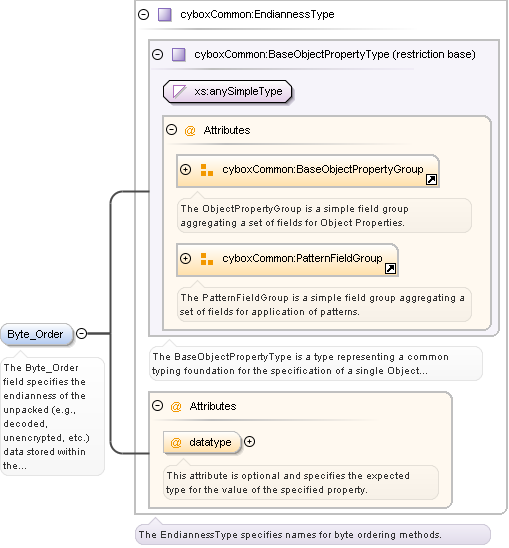Viewport: 509px width, 548px height.
Task: Expand the cyboxCommon:PatternFieldGroup node
Action: 185,259
